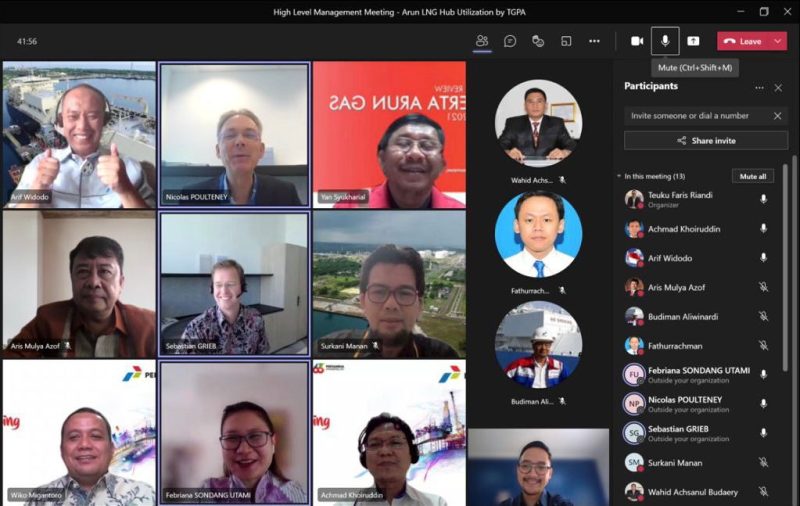Click Aris Mulya Azof's video tile
Screen dimensions: 800x506
(79, 284)
